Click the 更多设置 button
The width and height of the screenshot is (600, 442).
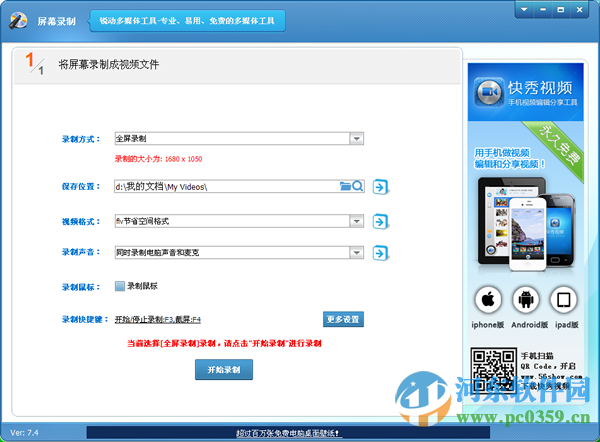(343, 319)
